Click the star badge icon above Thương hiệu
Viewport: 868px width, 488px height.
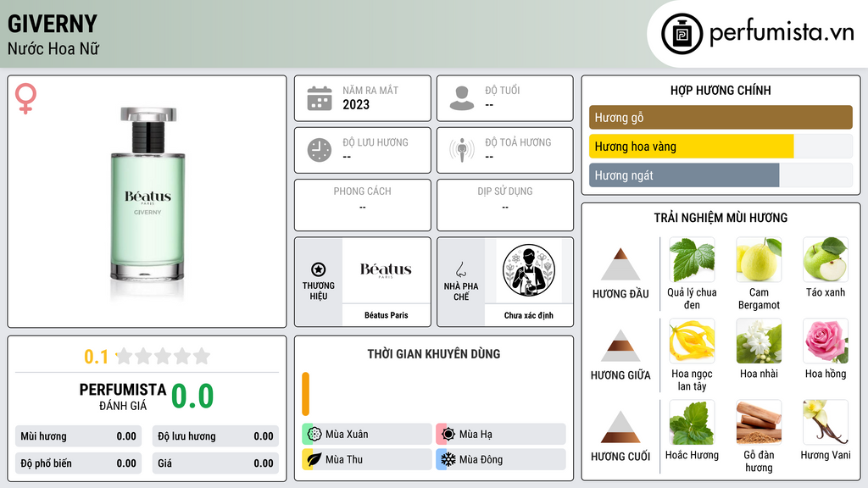[319, 269]
